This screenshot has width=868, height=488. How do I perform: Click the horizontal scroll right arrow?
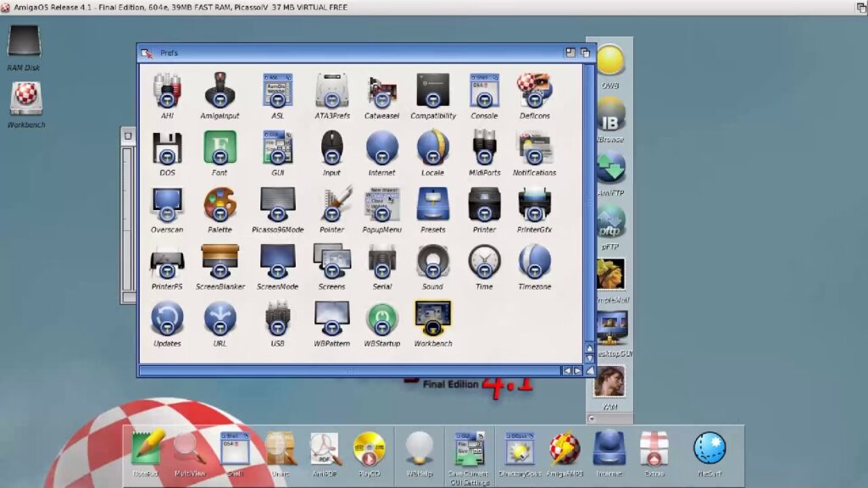[578, 370]
